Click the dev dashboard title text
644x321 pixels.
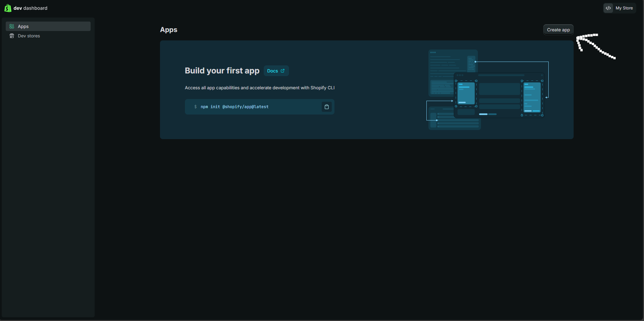pyautogui.click(x=30, y=8)
